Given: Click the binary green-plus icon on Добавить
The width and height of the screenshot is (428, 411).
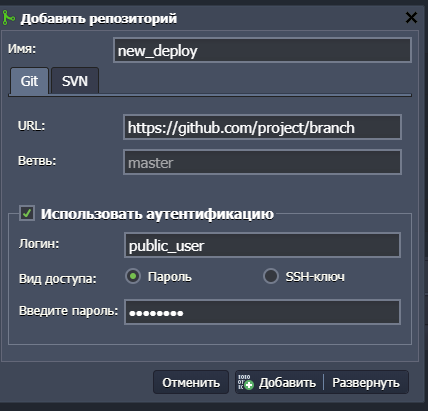Looking at the screenshot, I should pos(245,382).
